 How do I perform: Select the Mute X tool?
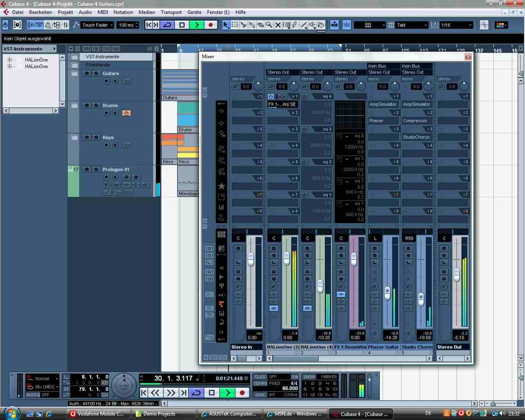point(278,25)
